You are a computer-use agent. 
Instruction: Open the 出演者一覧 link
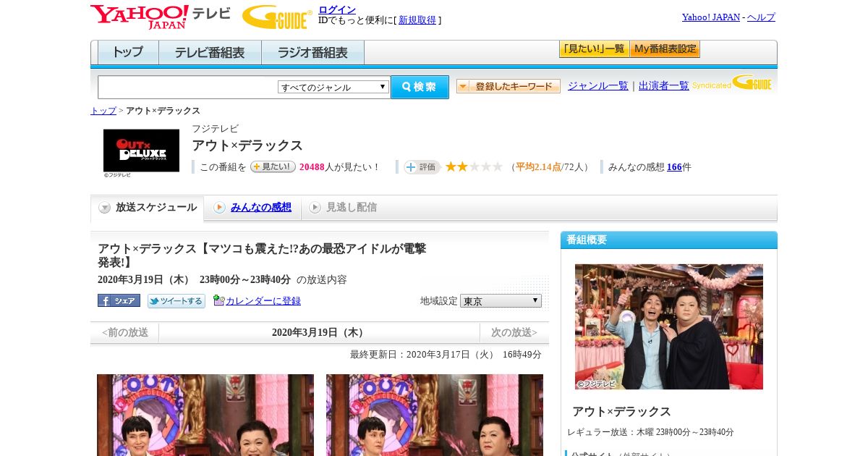(664, 85)
